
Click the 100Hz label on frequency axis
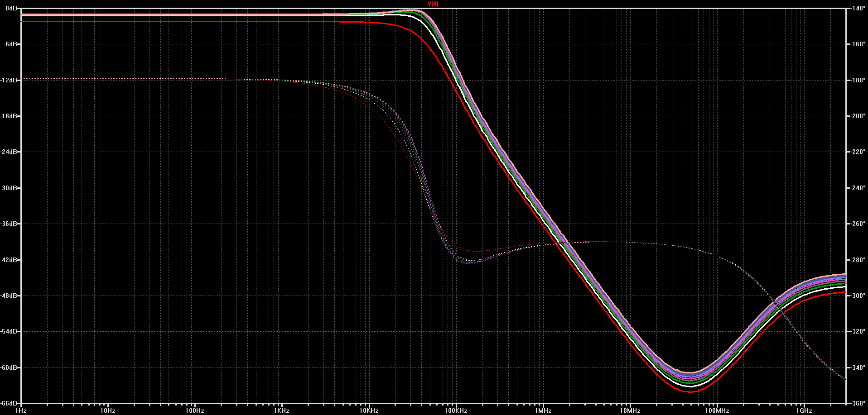point(195,410)
